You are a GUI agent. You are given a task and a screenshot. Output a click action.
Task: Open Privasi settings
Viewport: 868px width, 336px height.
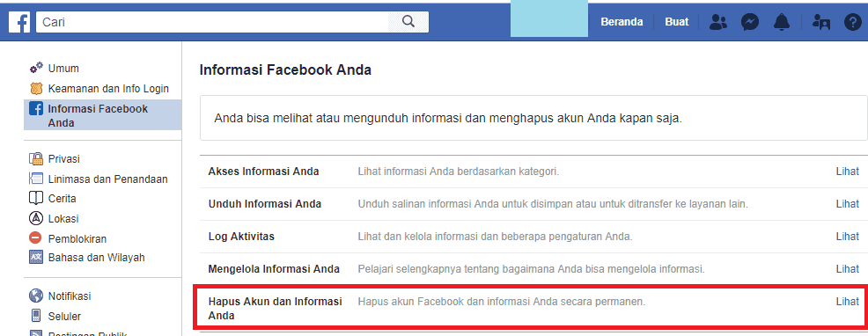(63, 159)
